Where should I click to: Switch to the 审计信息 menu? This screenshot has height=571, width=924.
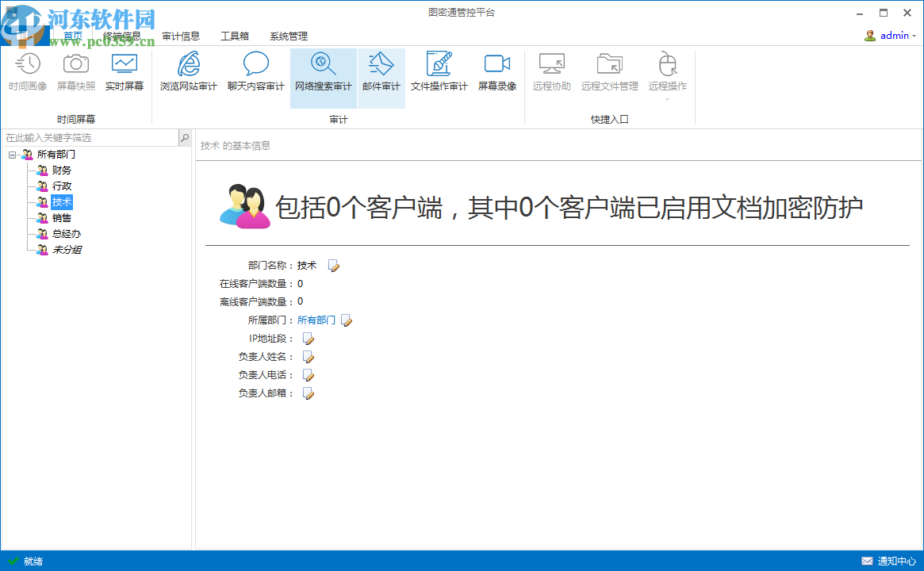pyautogui.click(x=181, y=36)
